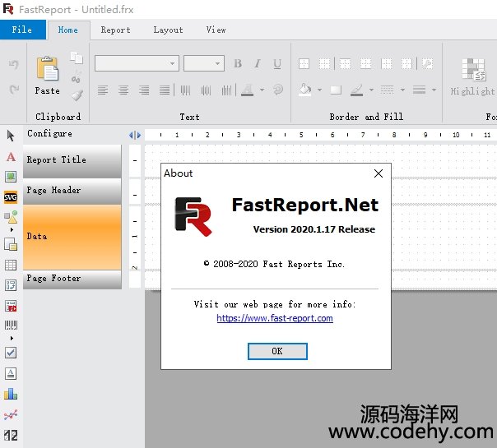Open the text color dropdown arrow
Image resolution: width=497 pixels, height=448 pixels.
click(262, 90)
